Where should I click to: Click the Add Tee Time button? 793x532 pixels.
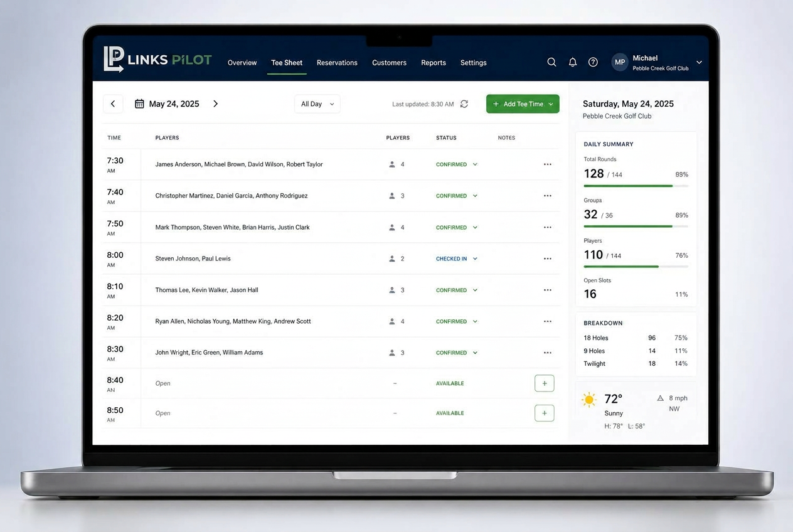coord(523,104)
